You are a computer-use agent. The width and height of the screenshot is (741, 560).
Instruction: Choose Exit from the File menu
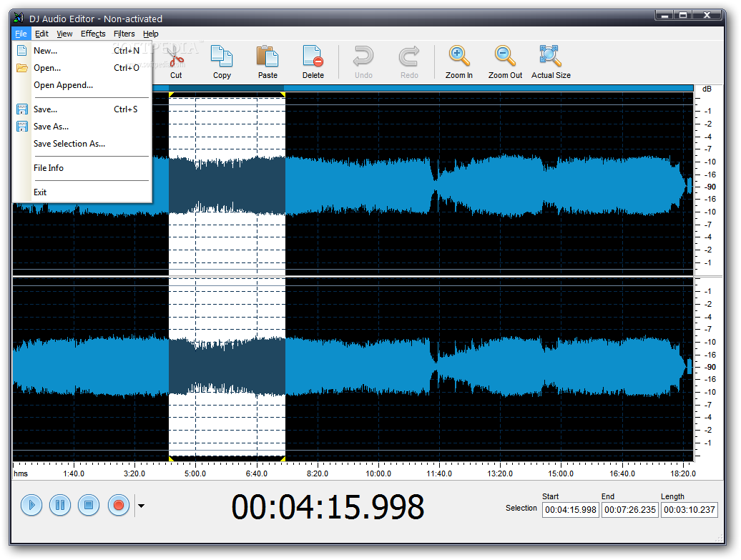click(82, 192)
